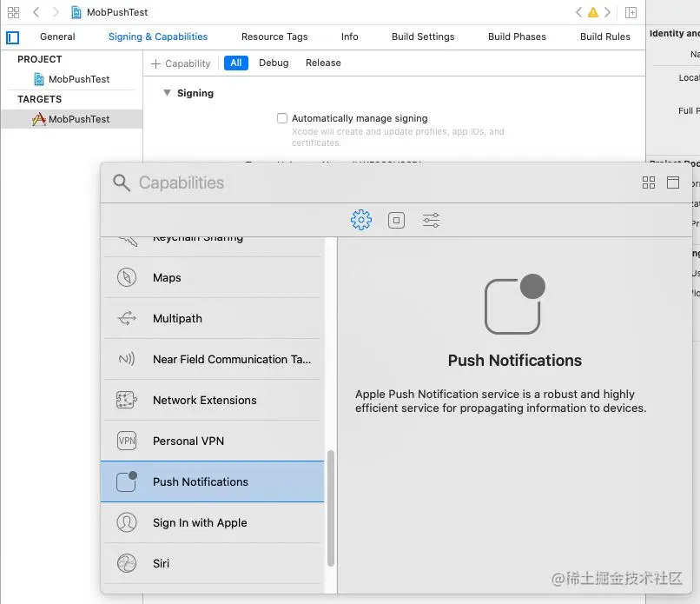Click the Maps compass icon

[127, 277]
